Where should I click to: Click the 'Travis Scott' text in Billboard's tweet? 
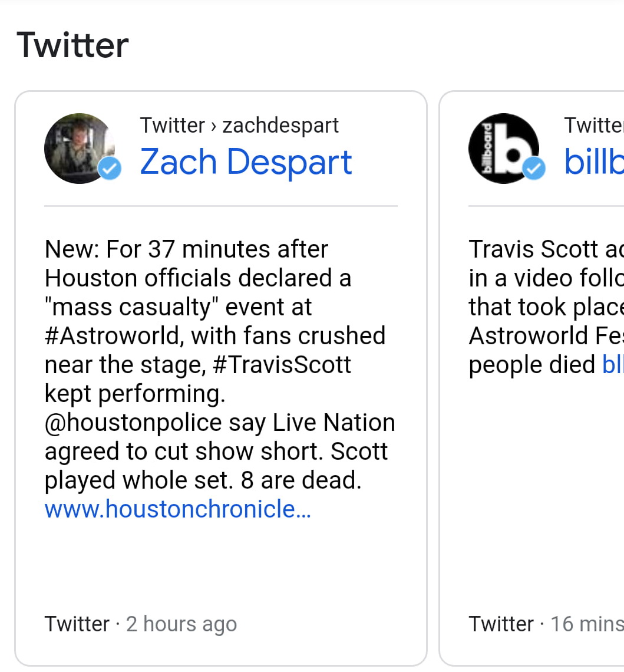[524, 249]
